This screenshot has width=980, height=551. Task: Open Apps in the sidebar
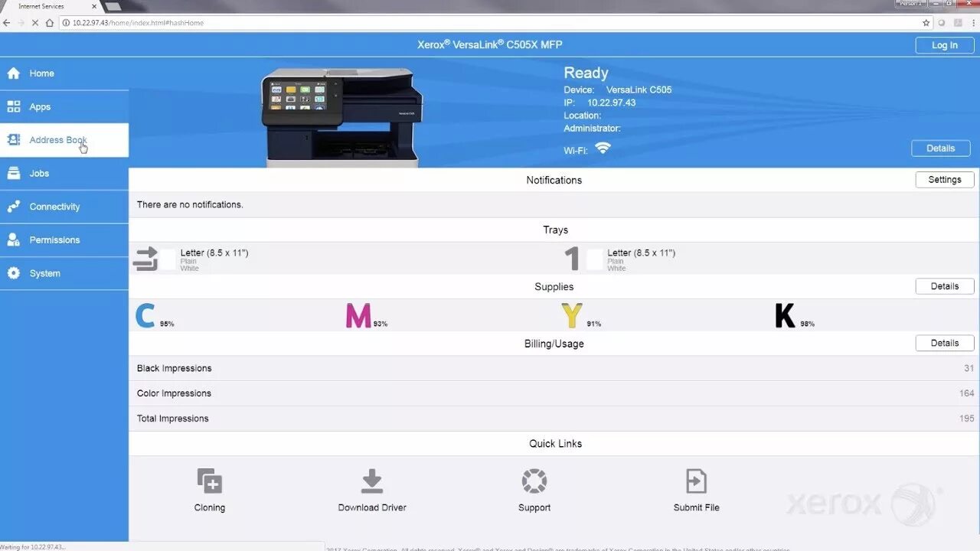click(64, 107)
